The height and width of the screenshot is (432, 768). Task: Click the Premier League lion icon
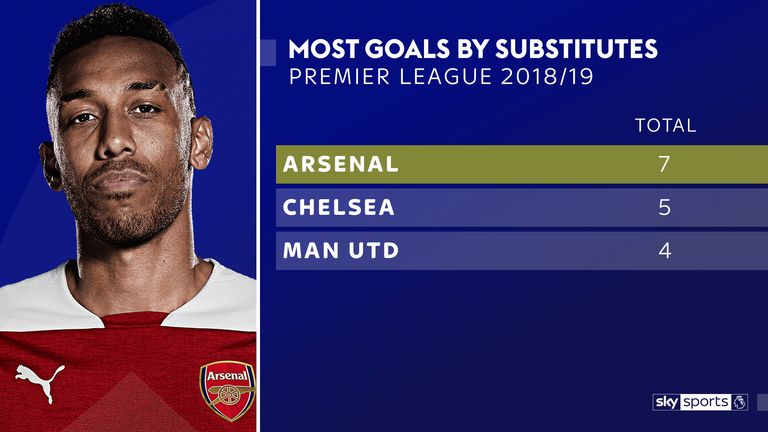740,402
